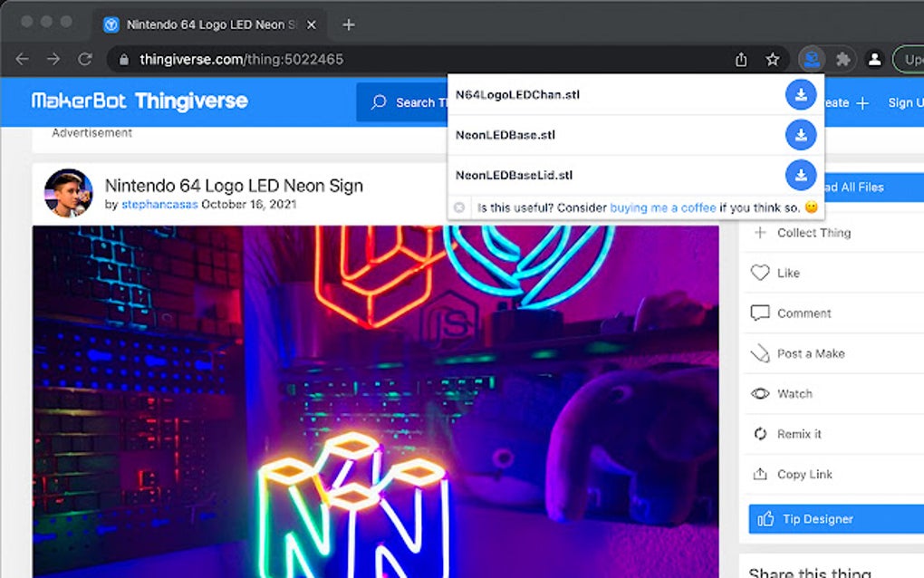Share the page via the address bar share icon
This screenshot has width=924, height=578.
coord(740,58)
